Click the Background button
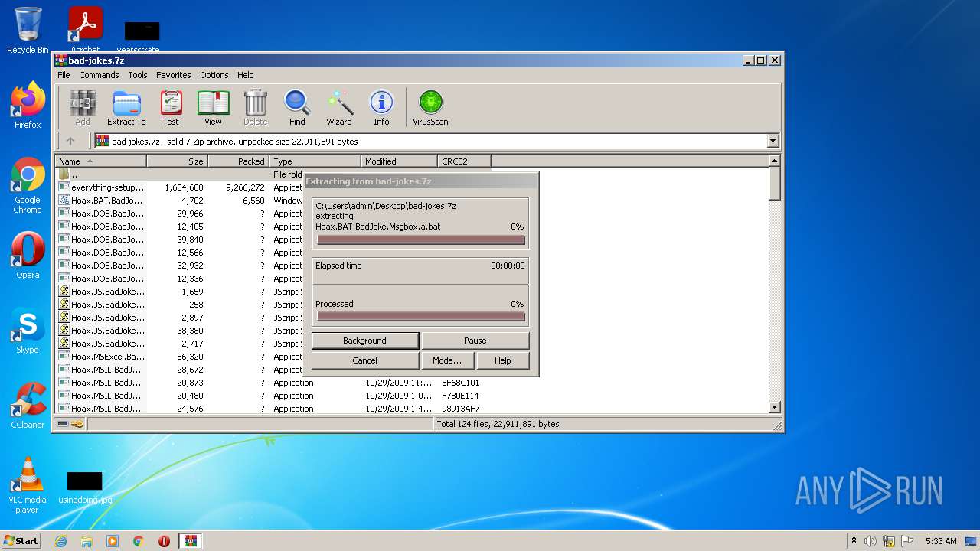 (x=364, y=341)
